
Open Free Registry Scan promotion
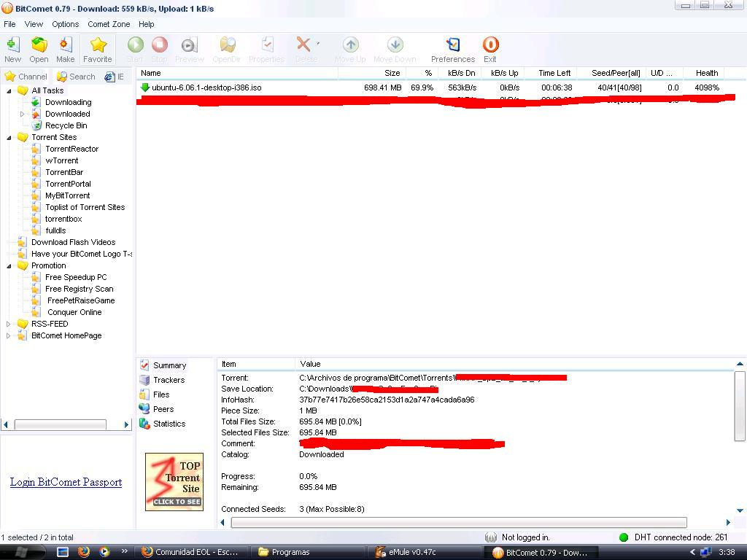[79, 289]
